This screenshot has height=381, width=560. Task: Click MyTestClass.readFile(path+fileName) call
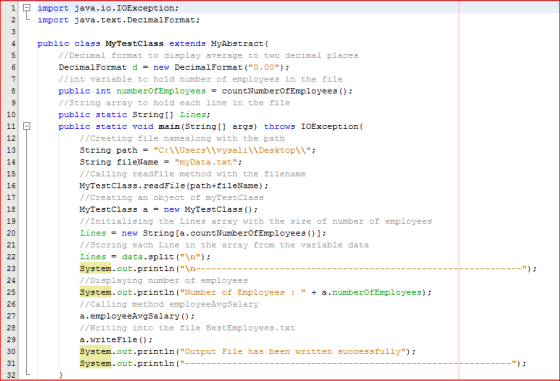click(x=171, y=186)
